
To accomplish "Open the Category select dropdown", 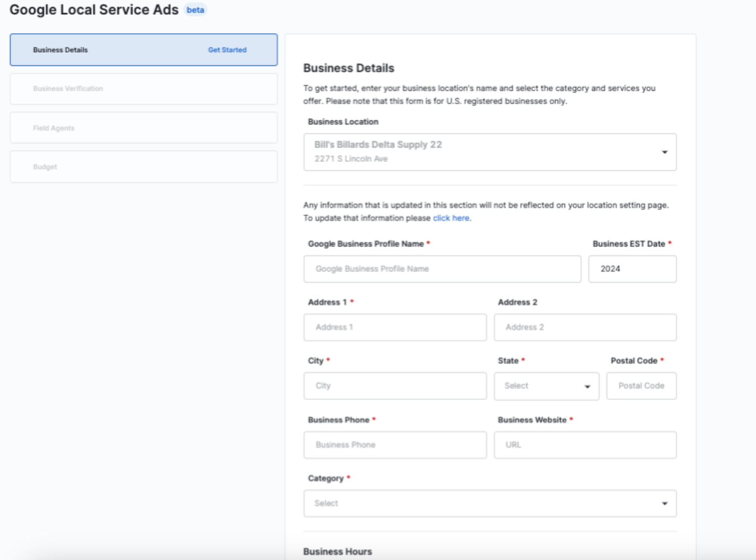I will coord(490,503).
